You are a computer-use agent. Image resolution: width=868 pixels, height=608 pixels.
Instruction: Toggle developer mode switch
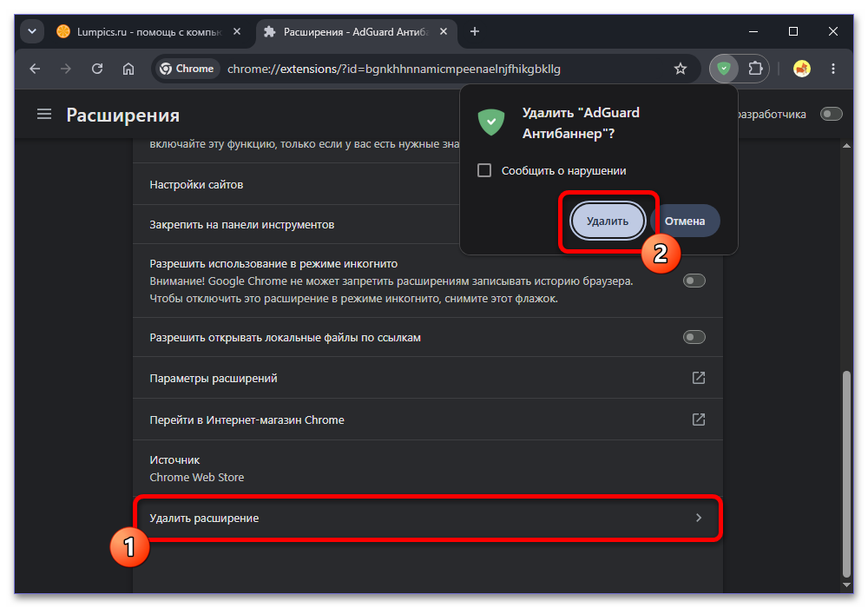[831, 114]
